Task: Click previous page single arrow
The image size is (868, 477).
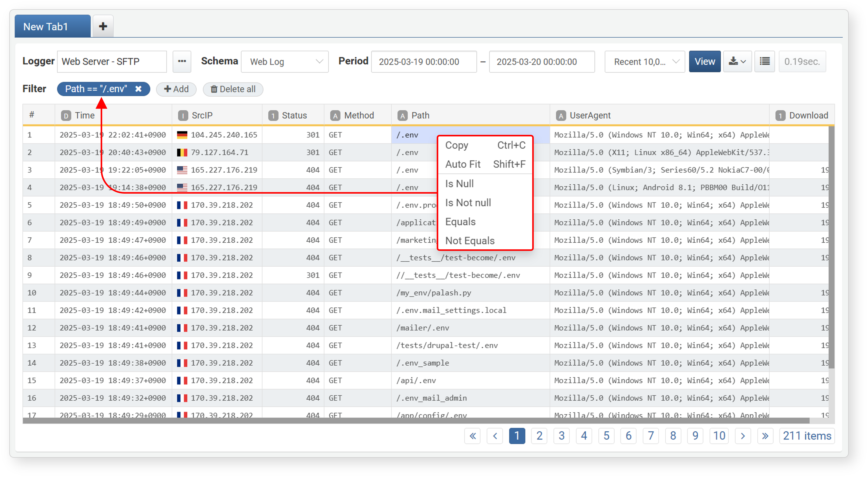Action: coord(495,436)
